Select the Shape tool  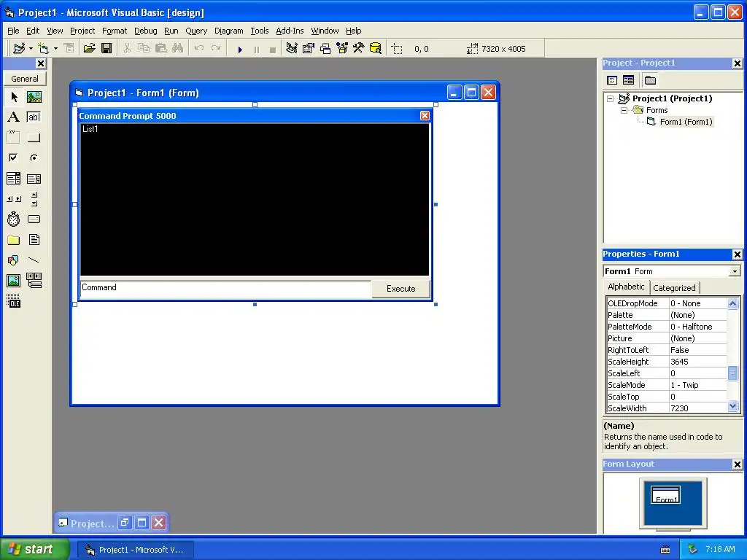[14, 260]
